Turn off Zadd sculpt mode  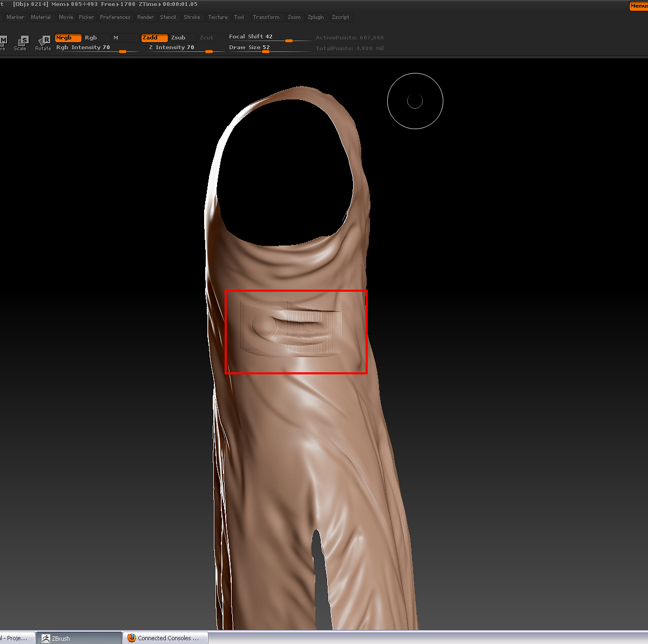point(154,38)
